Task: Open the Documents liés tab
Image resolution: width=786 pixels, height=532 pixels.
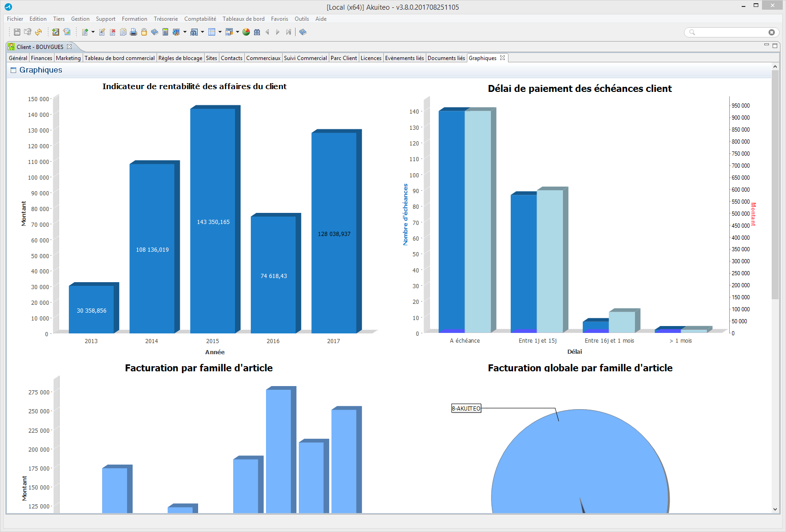Action: [x=446, y=58]
